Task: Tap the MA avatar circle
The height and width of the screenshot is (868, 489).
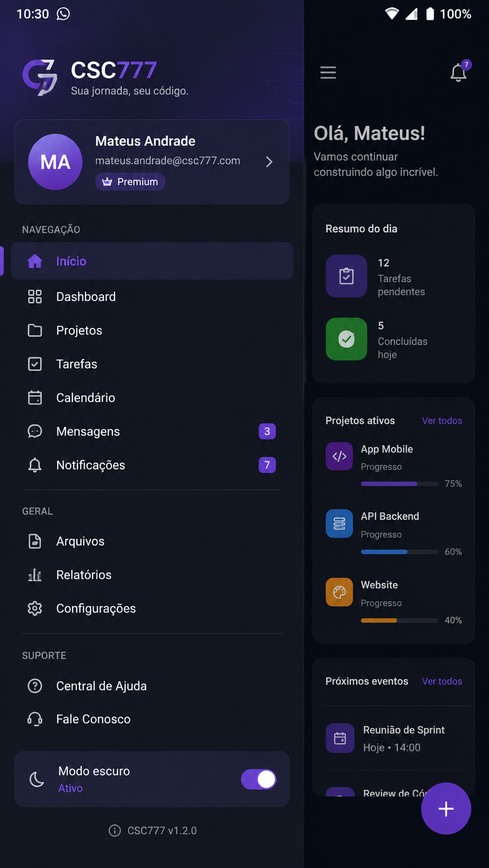Action: click(55, 162)
